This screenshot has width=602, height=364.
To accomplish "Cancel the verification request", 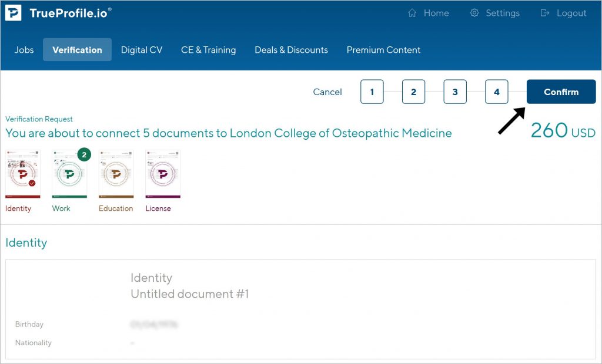I will pyautogui.click(x=327, y=92).
